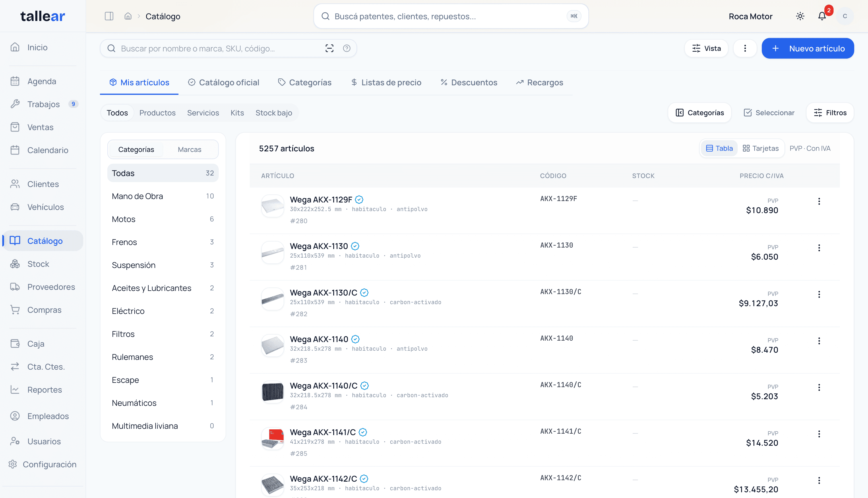
Task: Open Cta. Ctes. from the sidebar
Action: [x=43, y=366]
